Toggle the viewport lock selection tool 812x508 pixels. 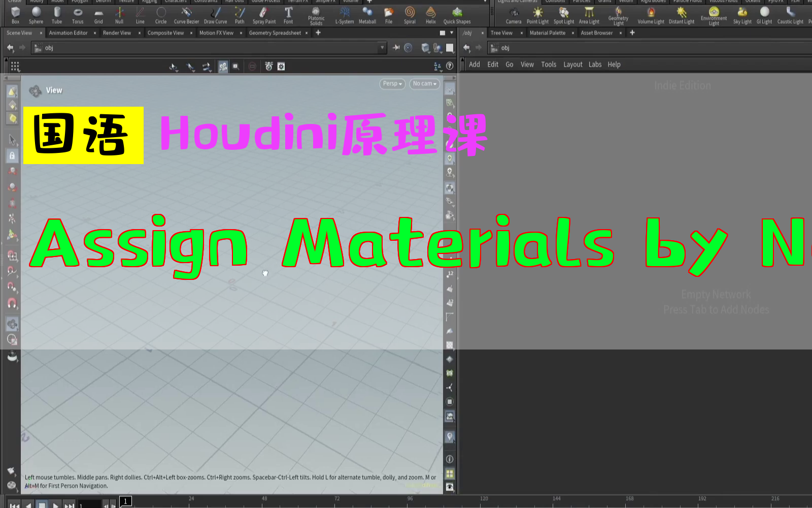[12, 156]
